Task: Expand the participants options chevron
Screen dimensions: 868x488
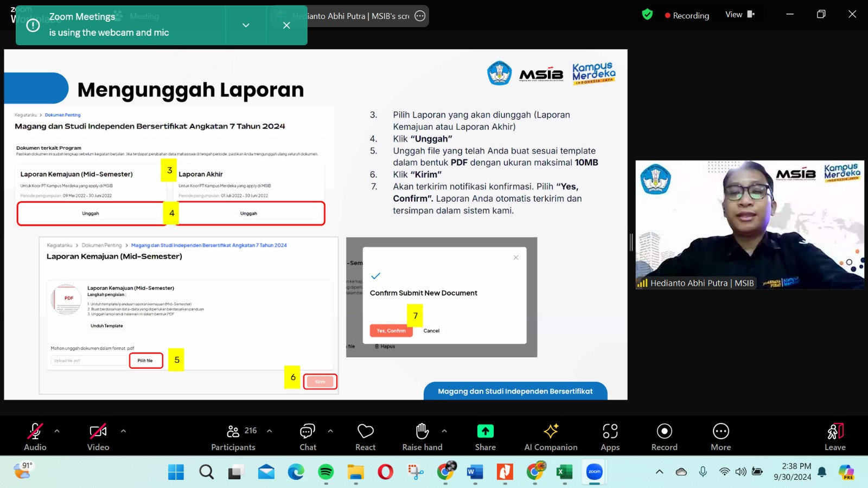Action: 270,431
